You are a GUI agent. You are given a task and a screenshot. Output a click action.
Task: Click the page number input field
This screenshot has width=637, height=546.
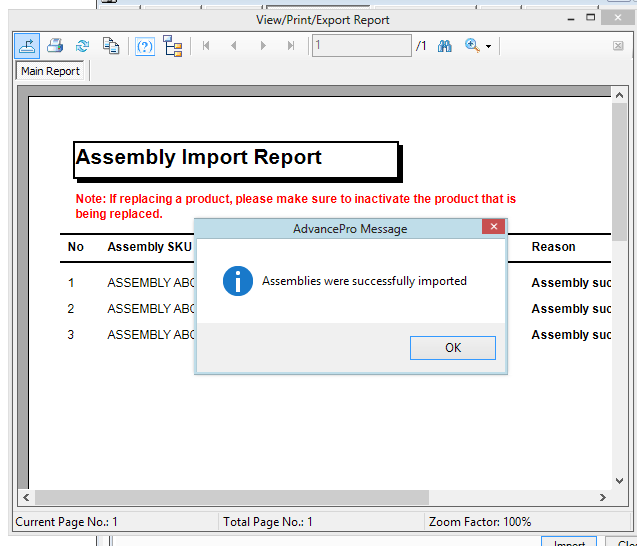pyautogui.click(x=361, y=46)
